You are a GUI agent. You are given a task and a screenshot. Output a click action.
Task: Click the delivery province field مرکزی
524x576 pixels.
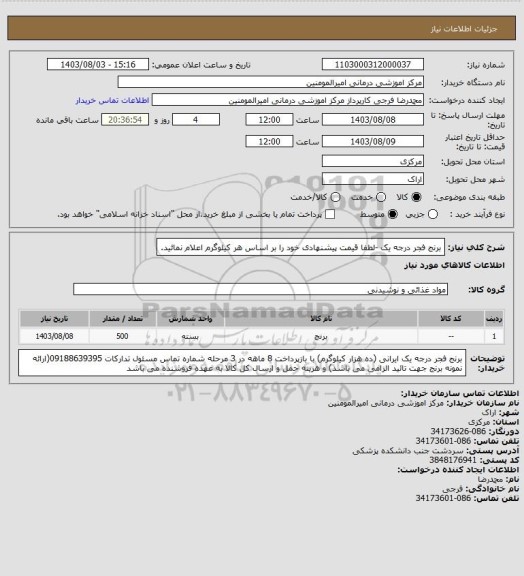point(373,161)
